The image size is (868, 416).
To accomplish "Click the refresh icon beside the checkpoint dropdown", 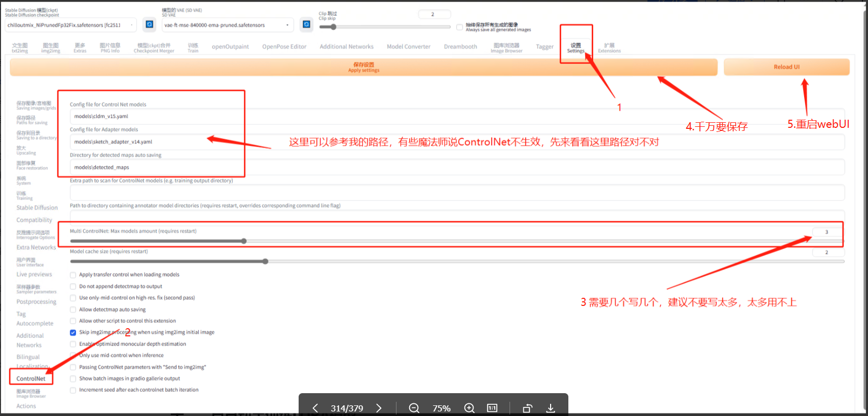I will (149, 24).
